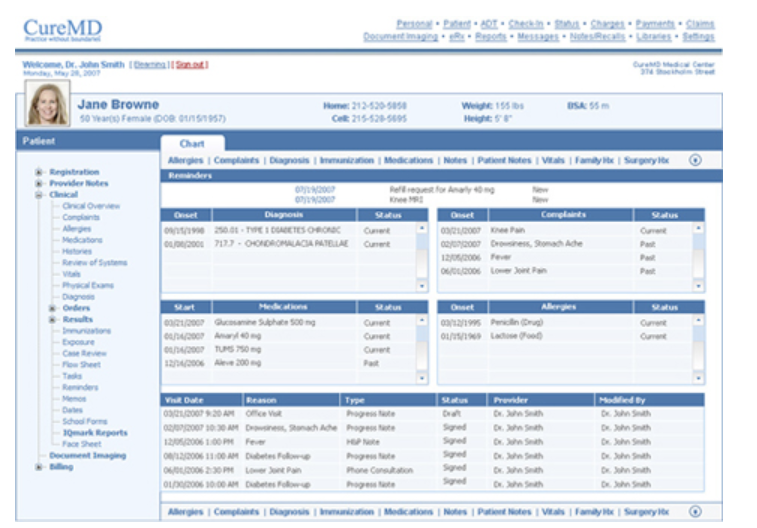Open Document Imaging header link

400,37
